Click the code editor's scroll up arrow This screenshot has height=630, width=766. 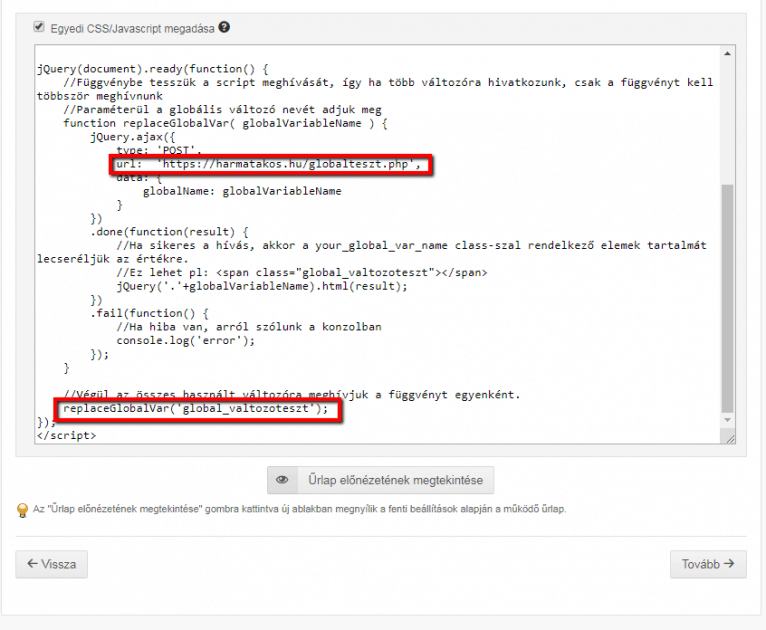[727, 53]
